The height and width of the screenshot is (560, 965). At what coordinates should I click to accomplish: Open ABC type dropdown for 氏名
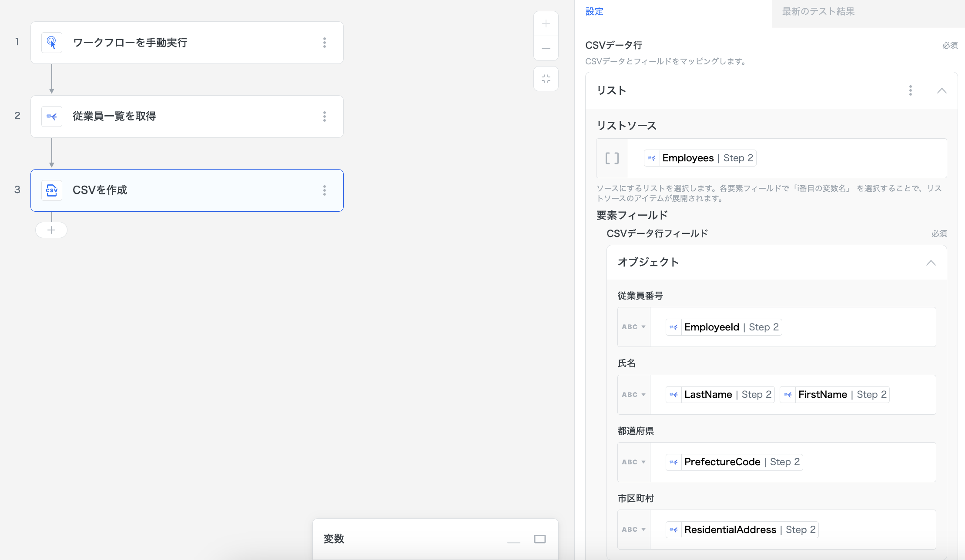[x=633, y=395]
